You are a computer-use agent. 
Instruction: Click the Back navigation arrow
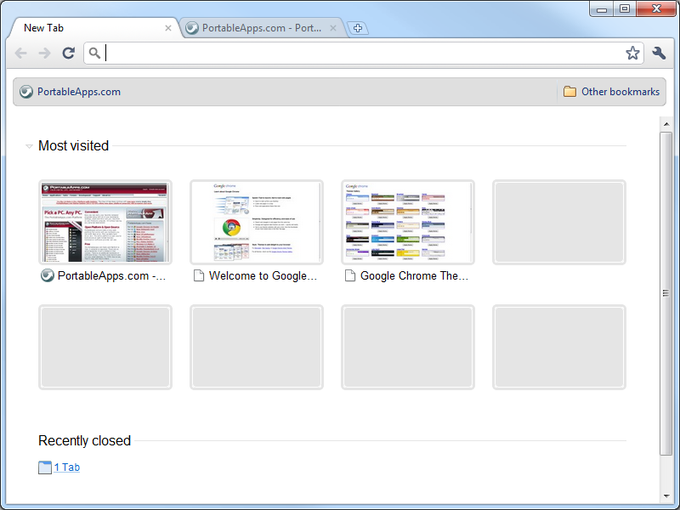point(21,53)
